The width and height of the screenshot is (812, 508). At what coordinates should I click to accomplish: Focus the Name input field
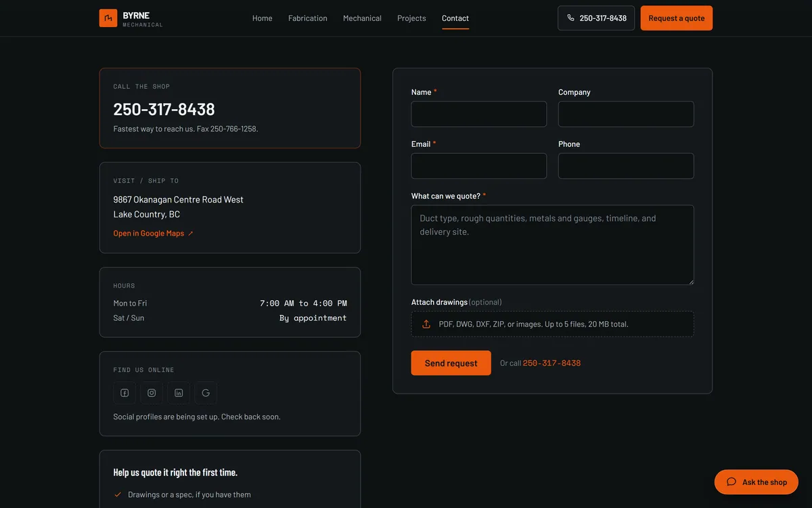click(x=479, y=114)
